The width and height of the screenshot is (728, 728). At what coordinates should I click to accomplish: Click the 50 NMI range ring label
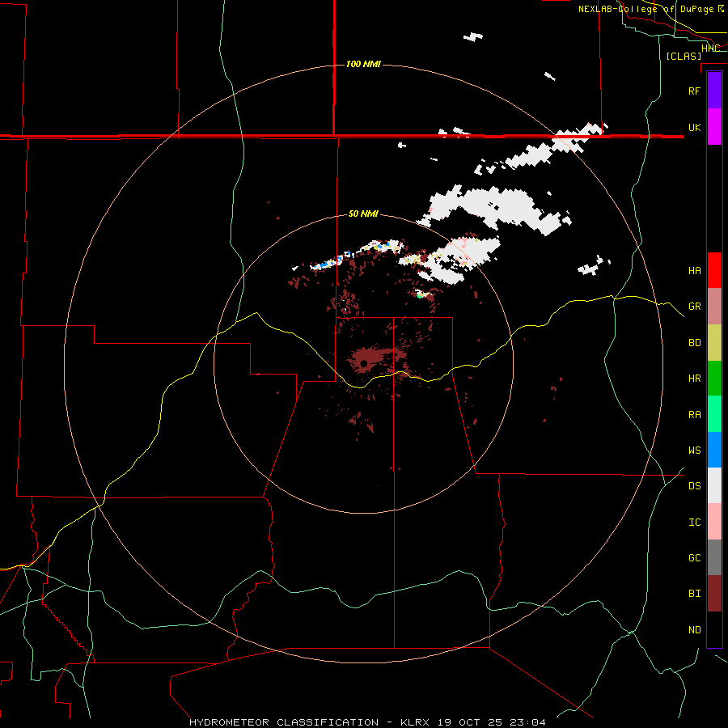(x=363, y=214)
